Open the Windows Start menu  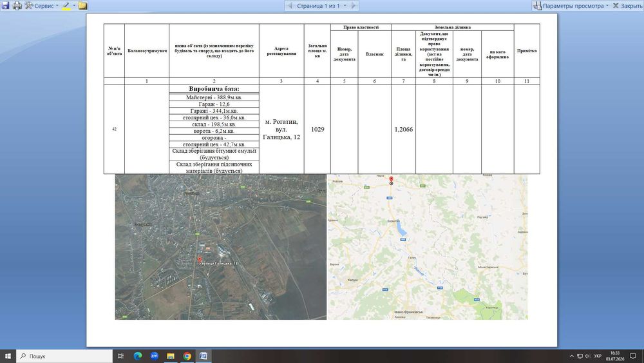[8, 356]
